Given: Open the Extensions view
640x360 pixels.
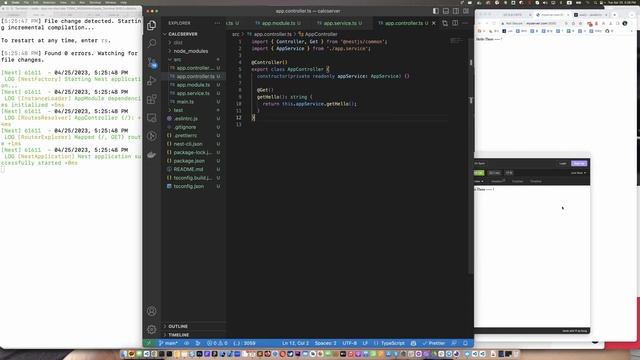Looking at the screenshot, I should 151,99.
